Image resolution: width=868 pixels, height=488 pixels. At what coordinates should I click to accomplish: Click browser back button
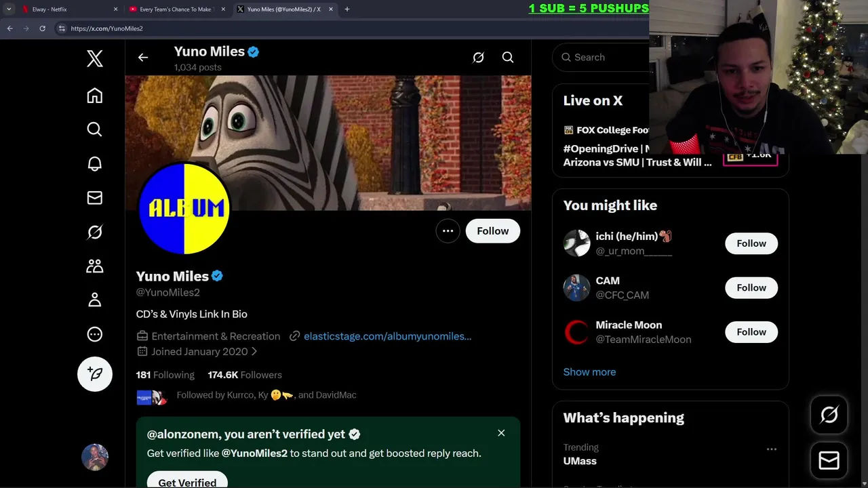pyautogui.click(x=9, y=28)
